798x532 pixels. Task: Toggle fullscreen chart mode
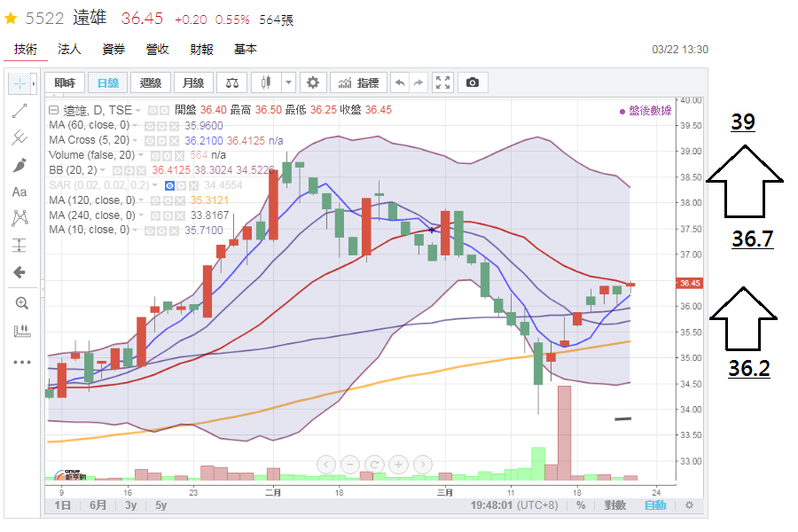(442, 83)
